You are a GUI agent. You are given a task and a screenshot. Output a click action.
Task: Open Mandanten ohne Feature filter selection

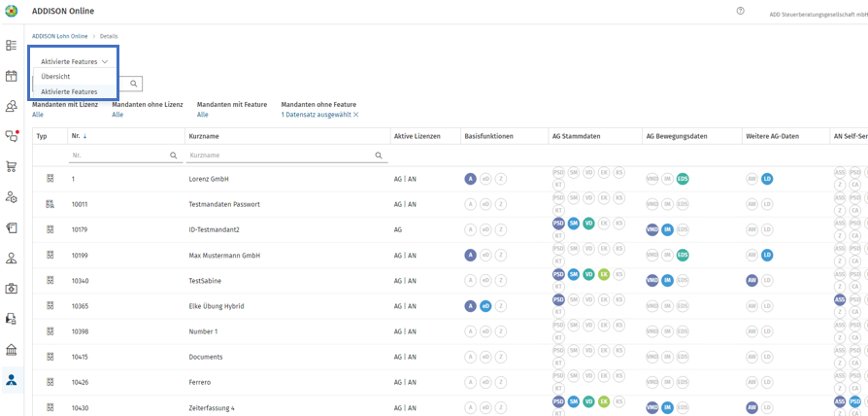click(x=317, y=115)
